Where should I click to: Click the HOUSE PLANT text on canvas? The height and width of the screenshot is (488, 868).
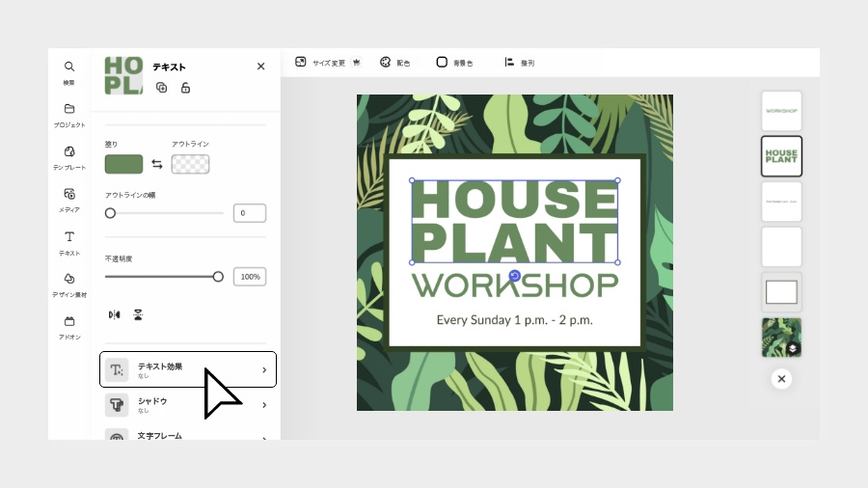[x=515, y=221]
